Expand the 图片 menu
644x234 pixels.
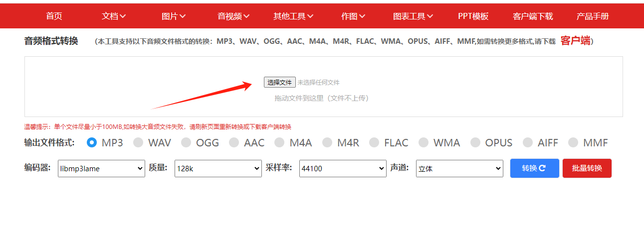point(174,16)
